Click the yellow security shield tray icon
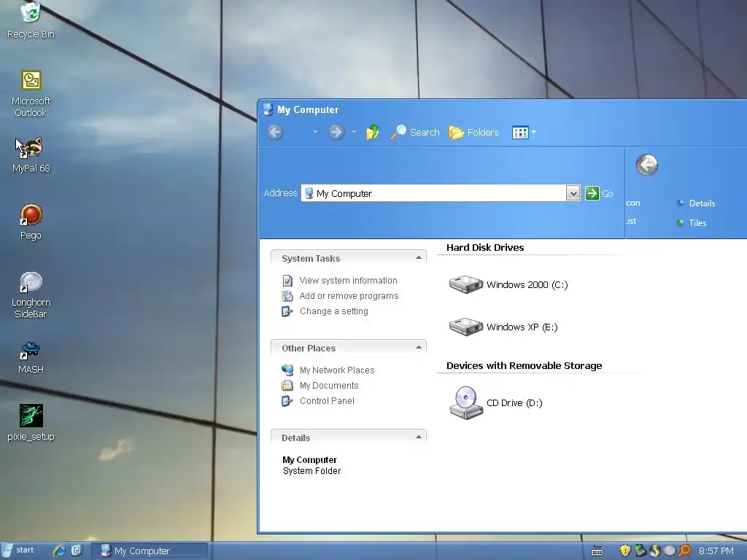Image resolution: width=747 pixels, height=560 pixels. pyautogui.click(x=625, y=551)
